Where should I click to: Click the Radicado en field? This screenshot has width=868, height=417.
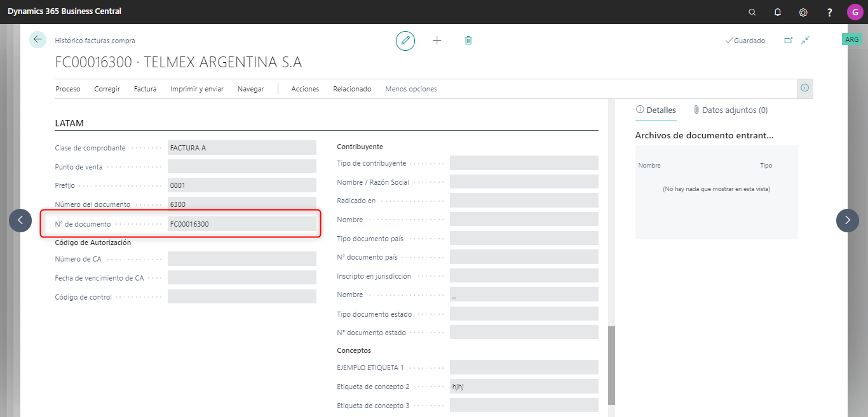coord(524,201)
